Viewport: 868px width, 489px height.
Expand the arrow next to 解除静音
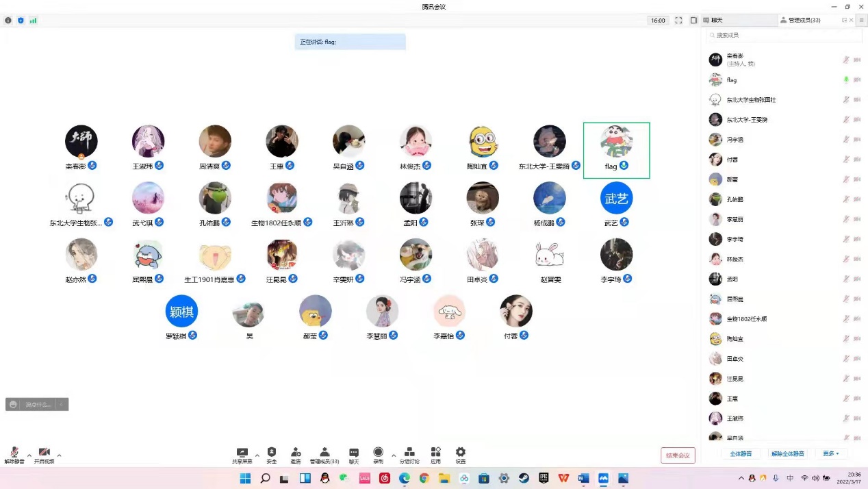pyautogui.click(x=29, y=455)
